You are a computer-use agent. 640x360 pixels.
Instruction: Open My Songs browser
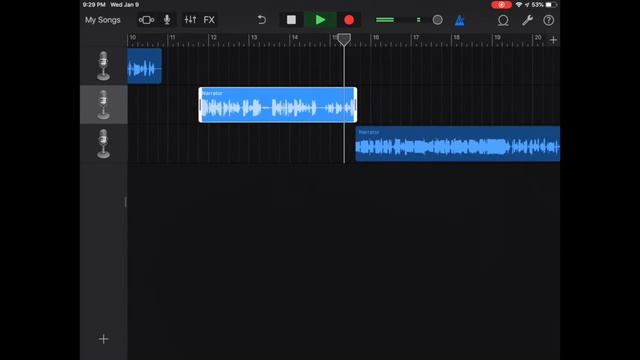[102, 20]
